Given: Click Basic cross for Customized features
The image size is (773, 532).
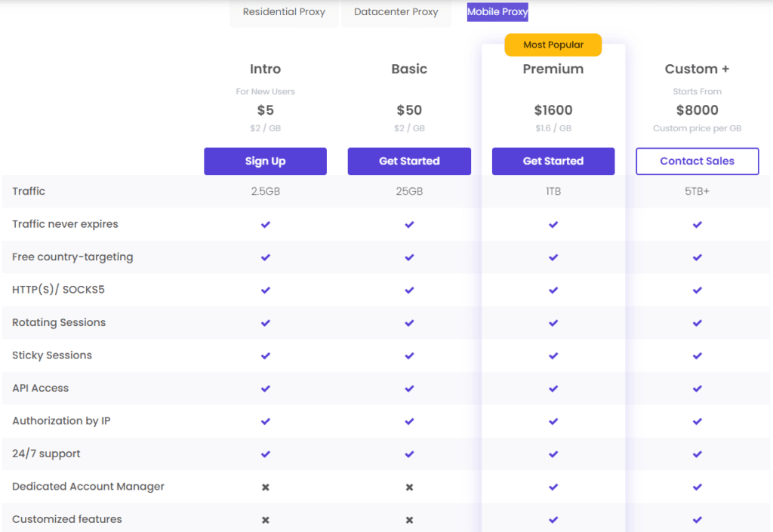Looking at the screenshot, I should click(x=409, y=520).
